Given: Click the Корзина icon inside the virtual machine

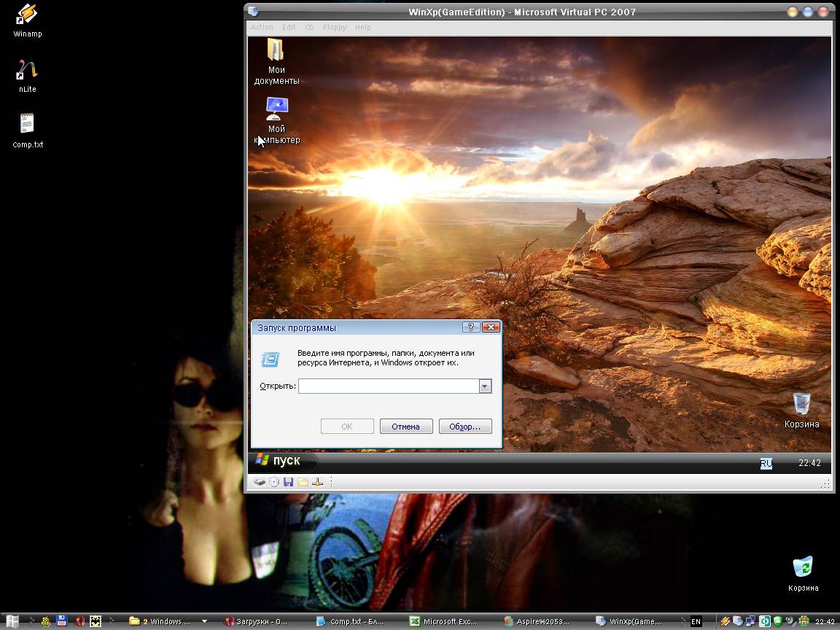Looking at the screenshot, I should [801, 404].
